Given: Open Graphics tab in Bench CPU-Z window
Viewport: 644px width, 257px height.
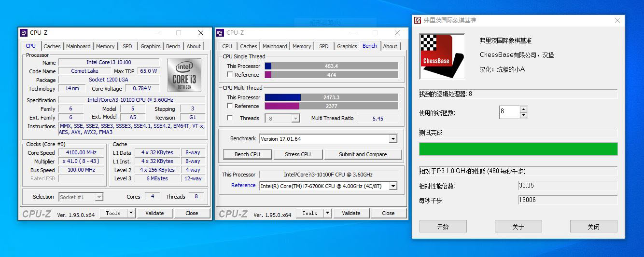Looking at the screenshot, I should [x=347, y=46].
